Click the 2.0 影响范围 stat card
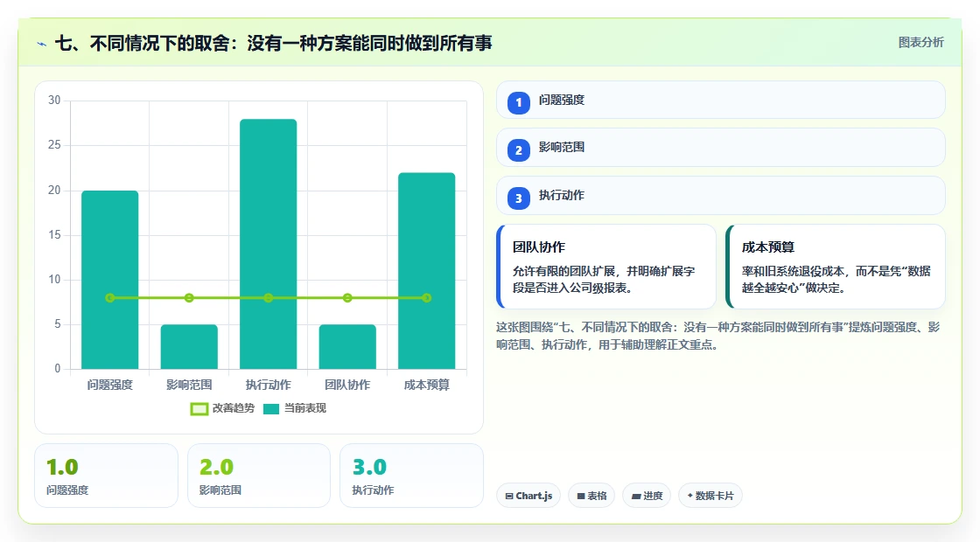Viewport: 980px width, 542px height. [x=259, y=476]
